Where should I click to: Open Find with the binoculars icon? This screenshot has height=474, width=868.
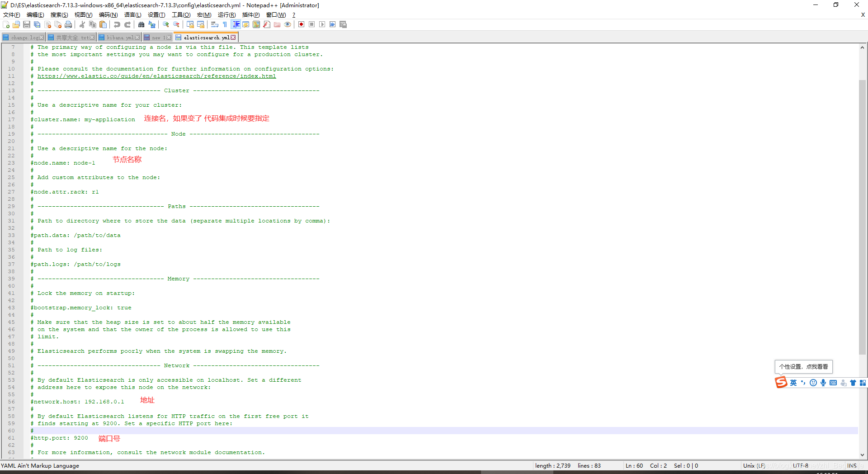tap(142, 24)
